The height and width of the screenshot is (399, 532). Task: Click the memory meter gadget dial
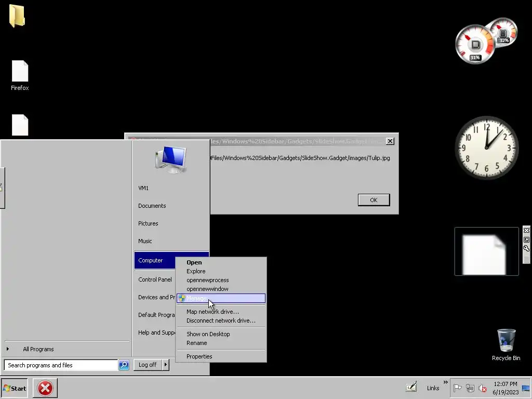[x=503, y=32]
